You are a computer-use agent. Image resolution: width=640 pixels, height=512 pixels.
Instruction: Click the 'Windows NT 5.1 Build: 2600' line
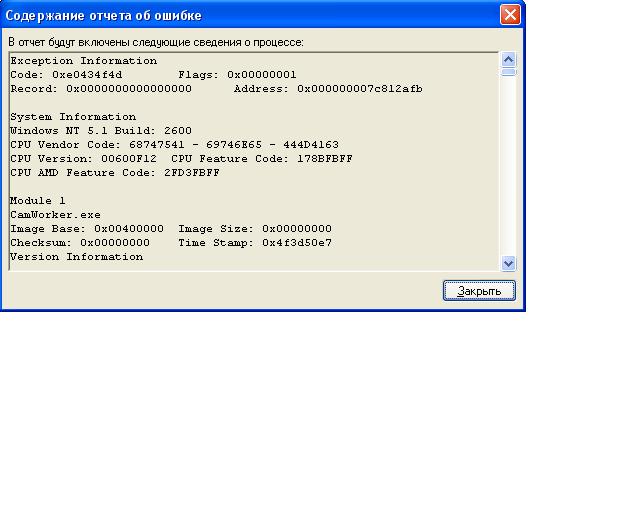(101, 131)
